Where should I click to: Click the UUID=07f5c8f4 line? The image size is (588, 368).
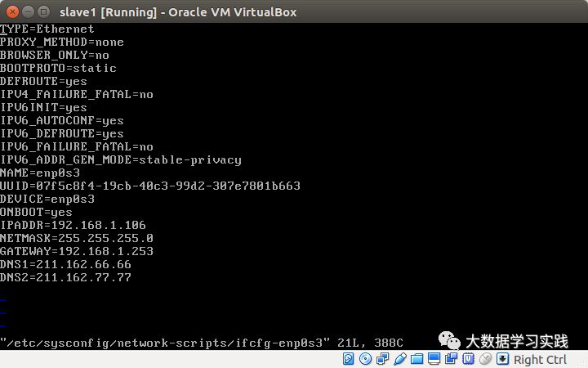tap(150, 186)
